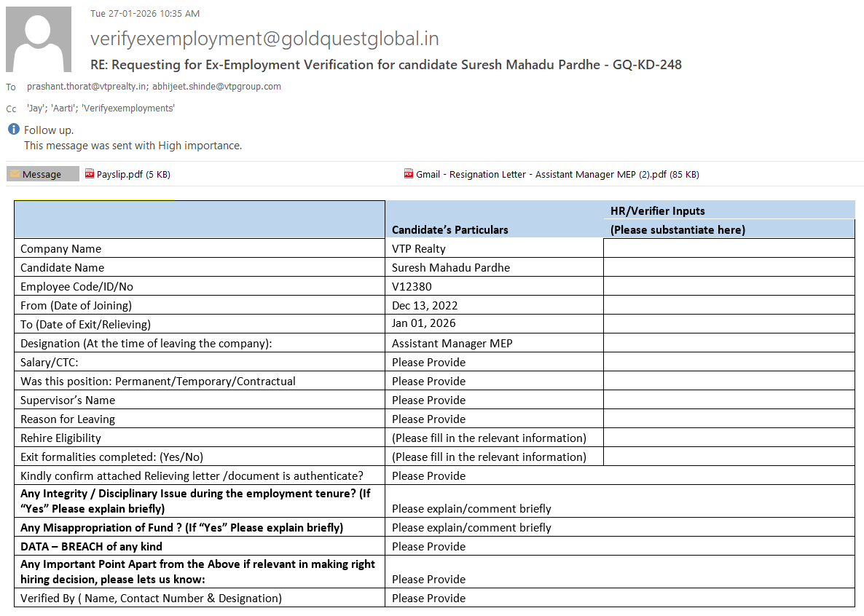
Task: Click the email subject line text
Action: pos(385,65)
